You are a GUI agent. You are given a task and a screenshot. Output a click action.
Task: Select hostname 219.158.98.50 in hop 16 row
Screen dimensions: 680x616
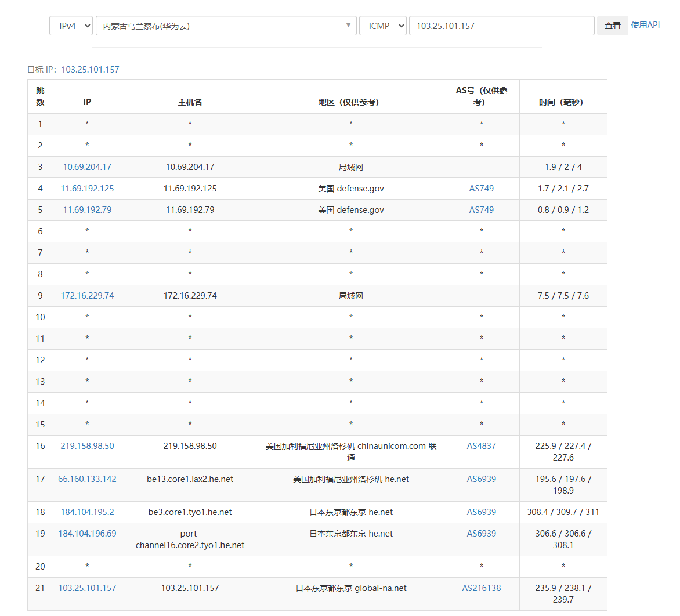pyautogui.click(x=190, y=446)
